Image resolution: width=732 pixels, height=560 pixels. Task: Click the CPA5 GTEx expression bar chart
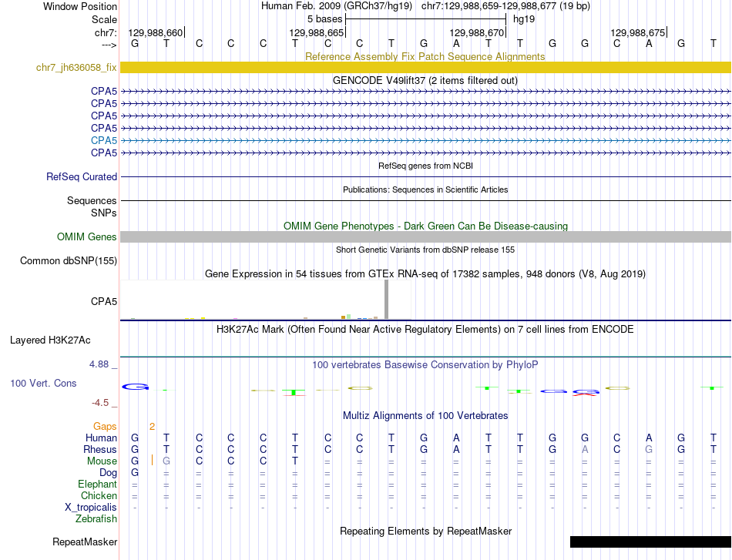(x=266, y=300)
